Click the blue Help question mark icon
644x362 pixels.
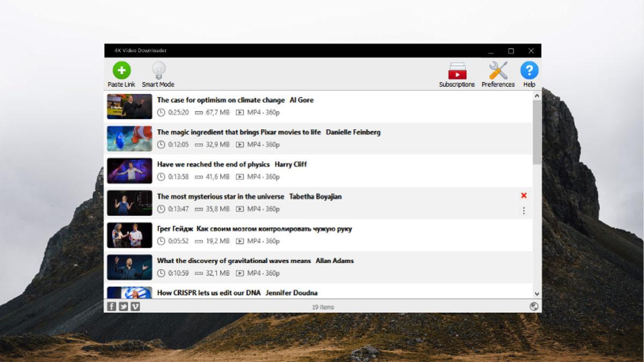[x=529, y=70]
